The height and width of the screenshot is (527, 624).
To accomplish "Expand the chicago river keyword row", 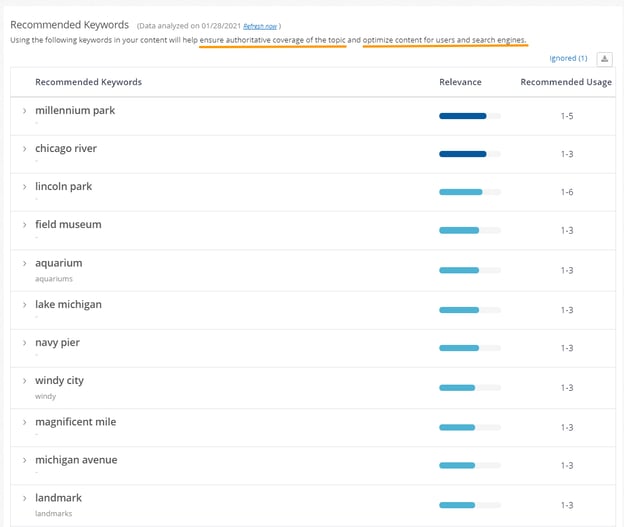I will [x=24, y=149].
